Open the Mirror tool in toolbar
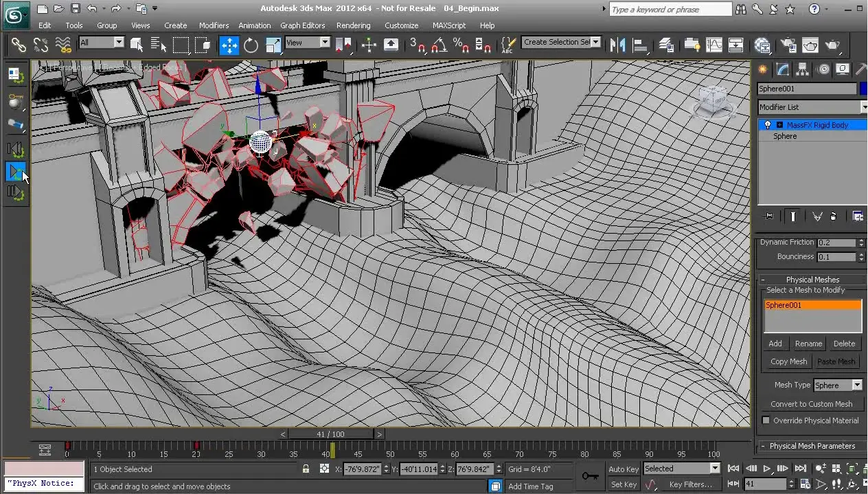The image size is (868, 494). point(618,45)
